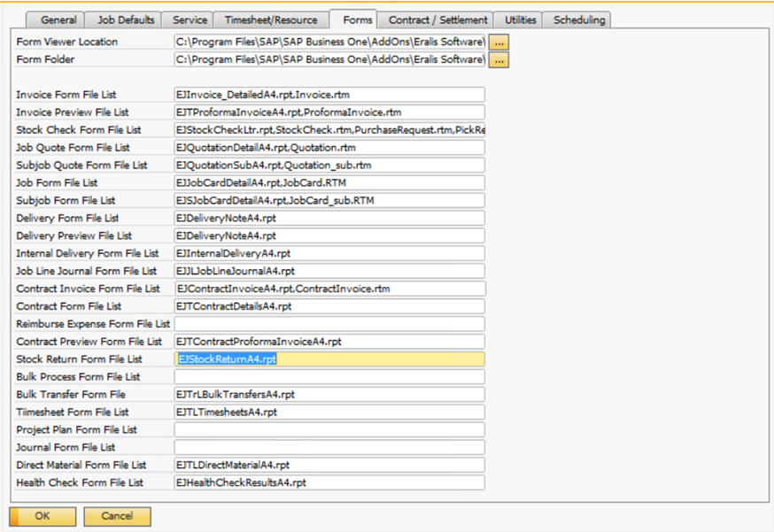Focus the Journal Form File List field
This screenshot has width=774, height=532.
point(329,448)
